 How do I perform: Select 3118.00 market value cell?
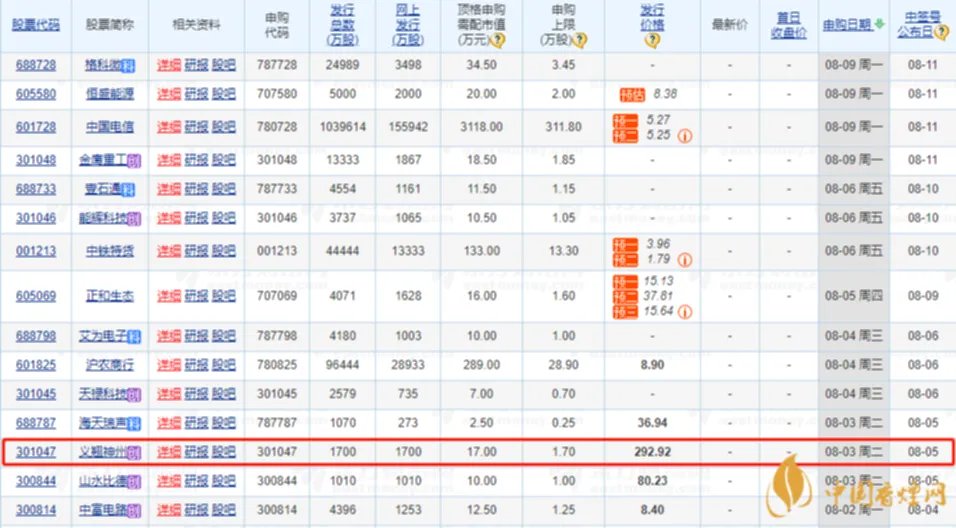(x=482, y=127)
